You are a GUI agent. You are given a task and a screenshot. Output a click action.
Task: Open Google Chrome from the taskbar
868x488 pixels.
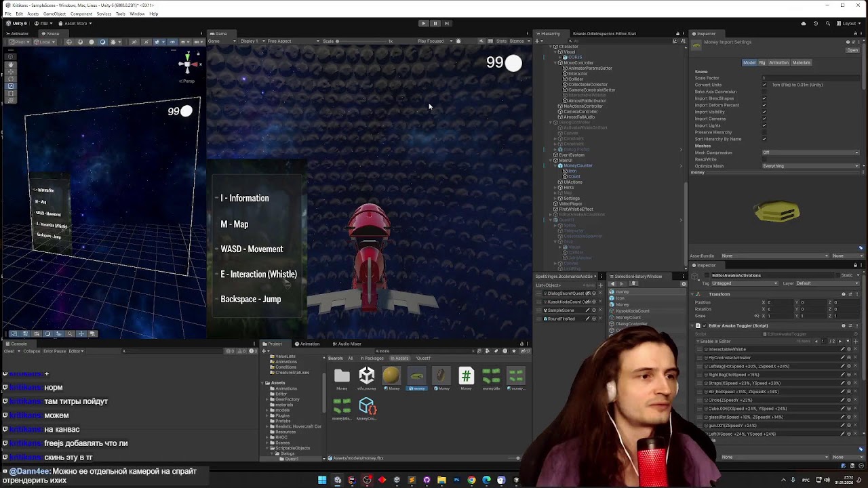point(471,480)
